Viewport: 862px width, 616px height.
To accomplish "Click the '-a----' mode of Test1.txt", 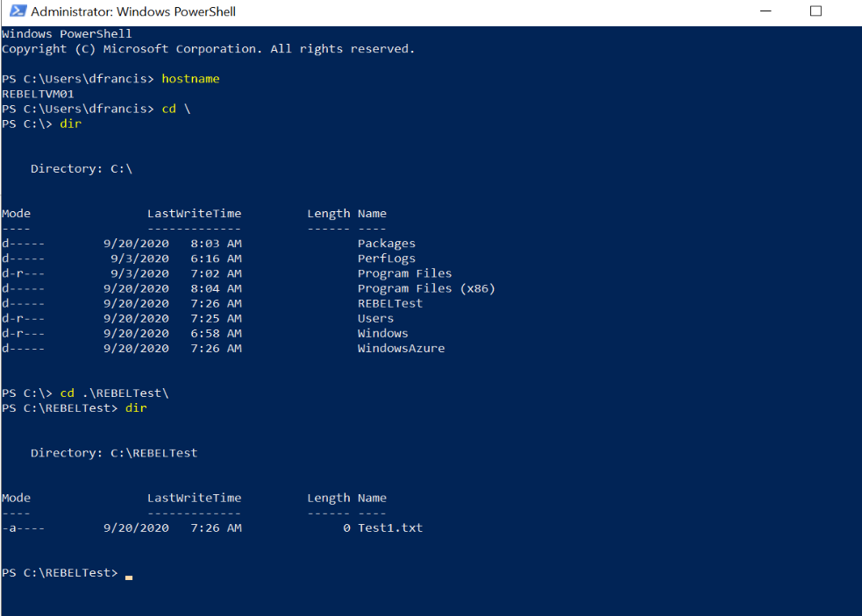I will 23,528.
